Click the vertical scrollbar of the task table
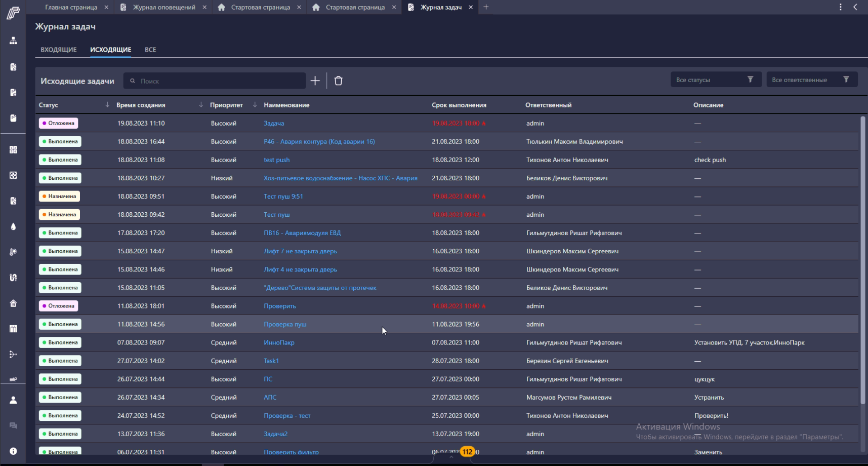Viewport: 868px width, 466px height. (x=863, y=260)
